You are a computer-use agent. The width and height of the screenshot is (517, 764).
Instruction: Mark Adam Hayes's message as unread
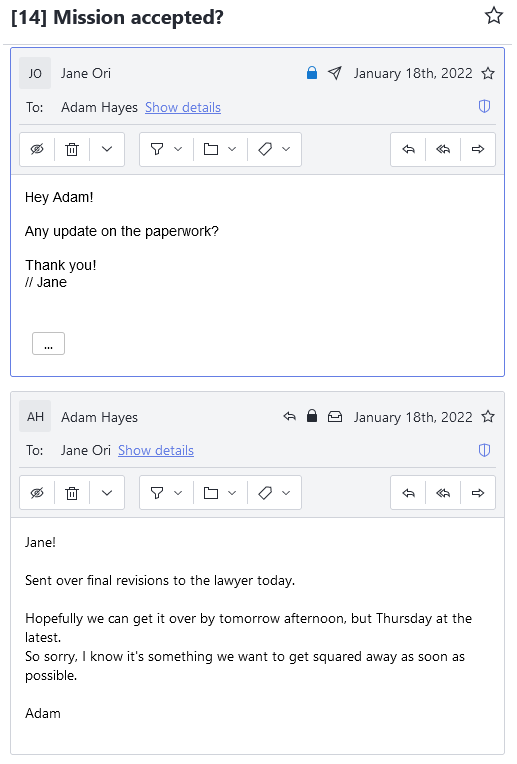coord(37,493)
